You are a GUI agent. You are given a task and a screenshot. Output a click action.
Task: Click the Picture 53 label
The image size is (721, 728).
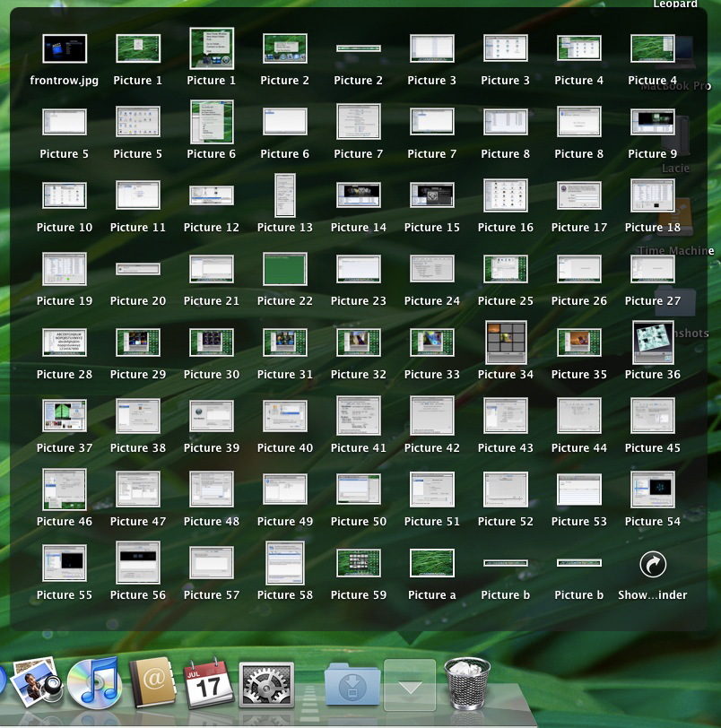pyautogui.click(x=579, y=522)
